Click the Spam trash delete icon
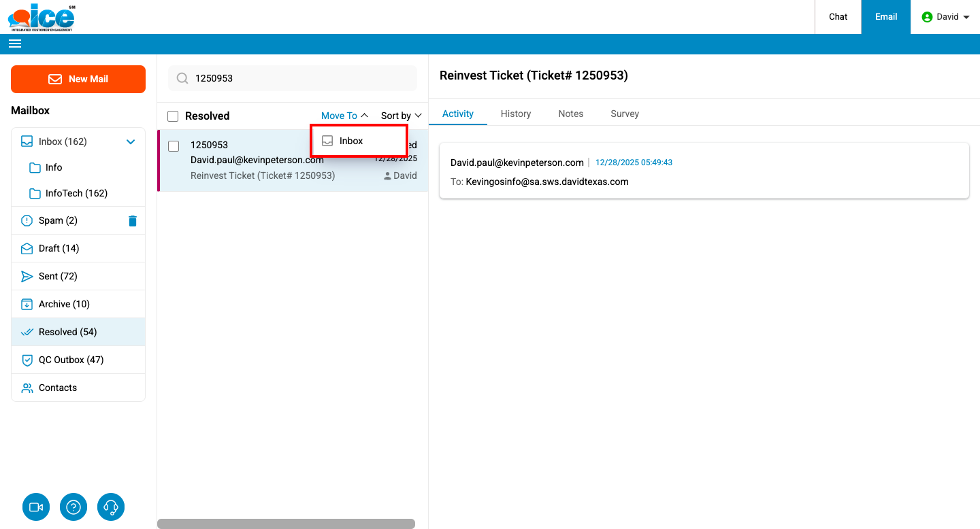The width and height of the screenshot is (980, 529). coord(133,220)
